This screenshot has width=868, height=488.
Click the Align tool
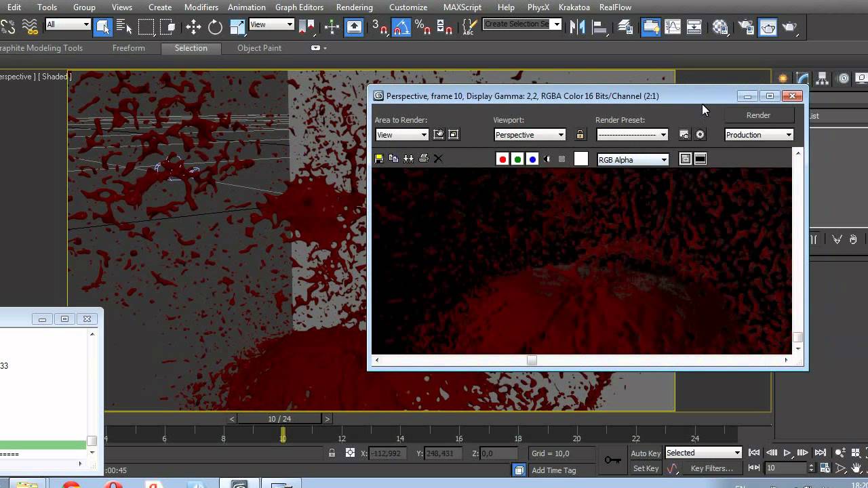tap(599, 26)
